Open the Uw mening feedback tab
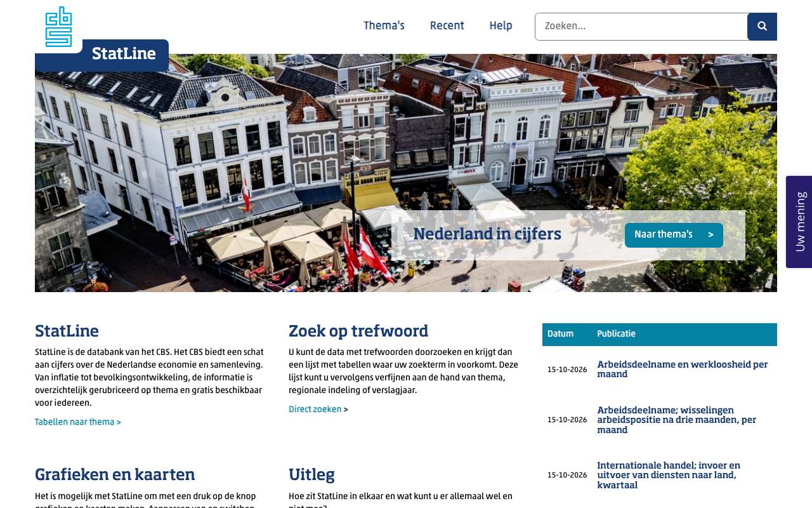Viewport: 812px width, 508px height. coord(799,222)
